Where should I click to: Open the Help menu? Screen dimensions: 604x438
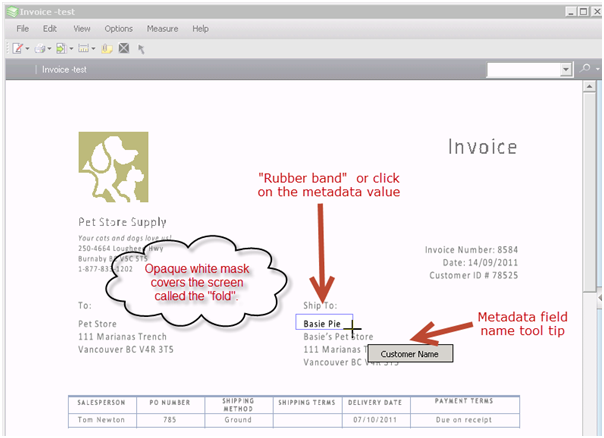(200, 29)
